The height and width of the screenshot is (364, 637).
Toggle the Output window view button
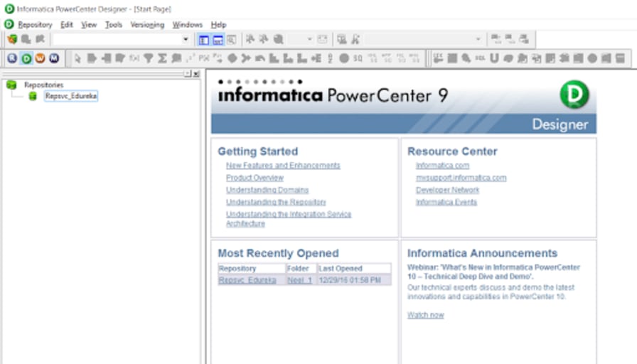click(218, 40)
